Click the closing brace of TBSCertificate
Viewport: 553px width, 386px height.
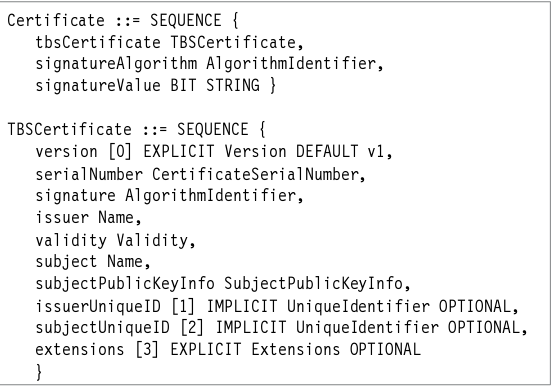click(x=39, y=372)
